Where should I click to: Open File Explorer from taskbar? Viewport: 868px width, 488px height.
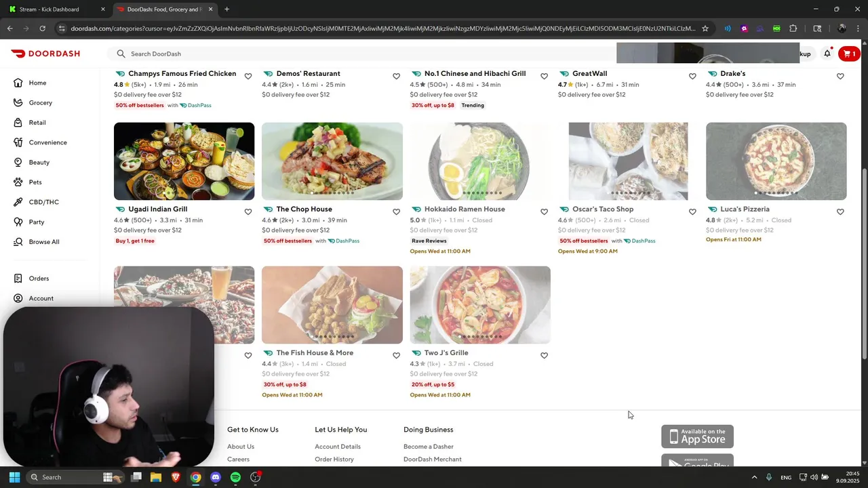click(x=156, y=477)
